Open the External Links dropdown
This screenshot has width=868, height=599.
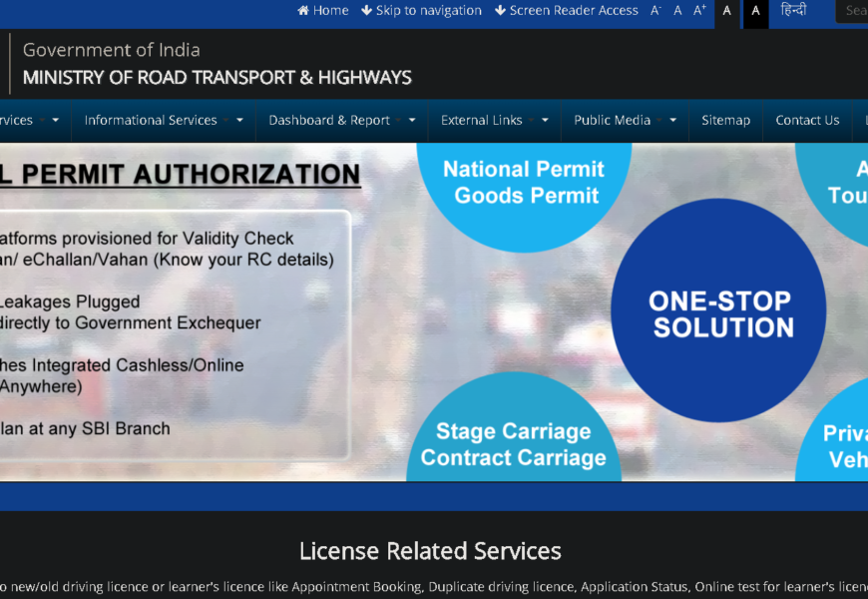[494, 120]
